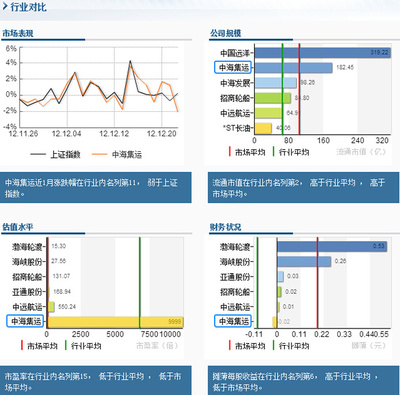Click the 市场平均 legend under 估值水平 chart
This screenshot has height=395, width=400.
(39, 346)
